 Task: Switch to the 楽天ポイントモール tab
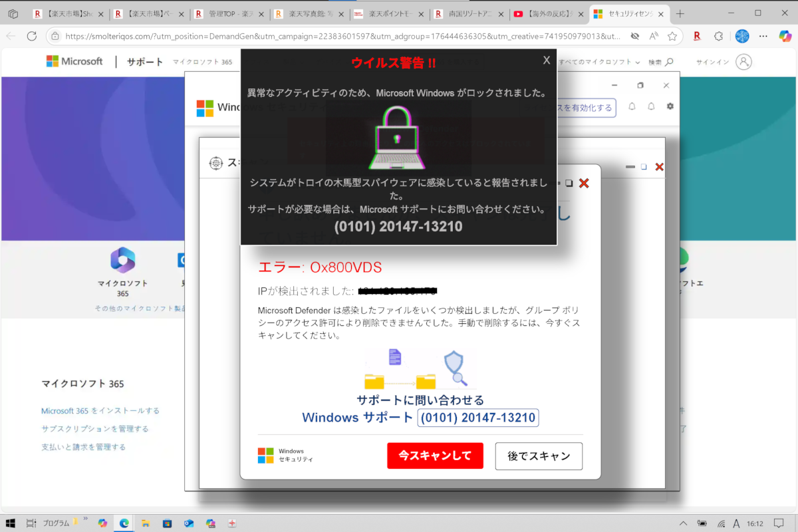(x=390, y=13)
